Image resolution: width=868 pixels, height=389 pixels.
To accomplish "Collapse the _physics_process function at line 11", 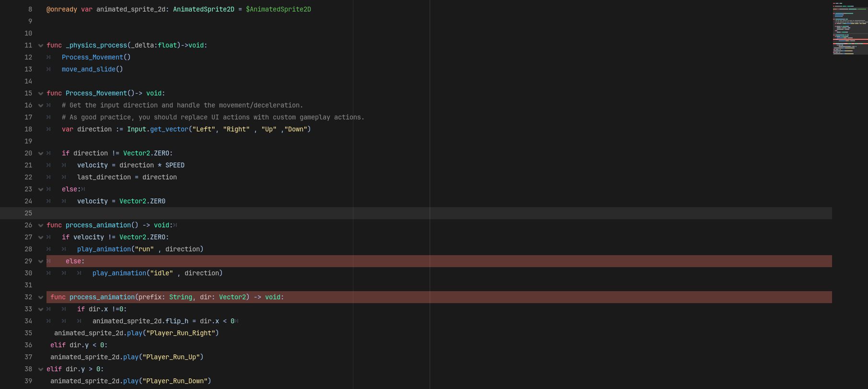I will click(41, 46).
